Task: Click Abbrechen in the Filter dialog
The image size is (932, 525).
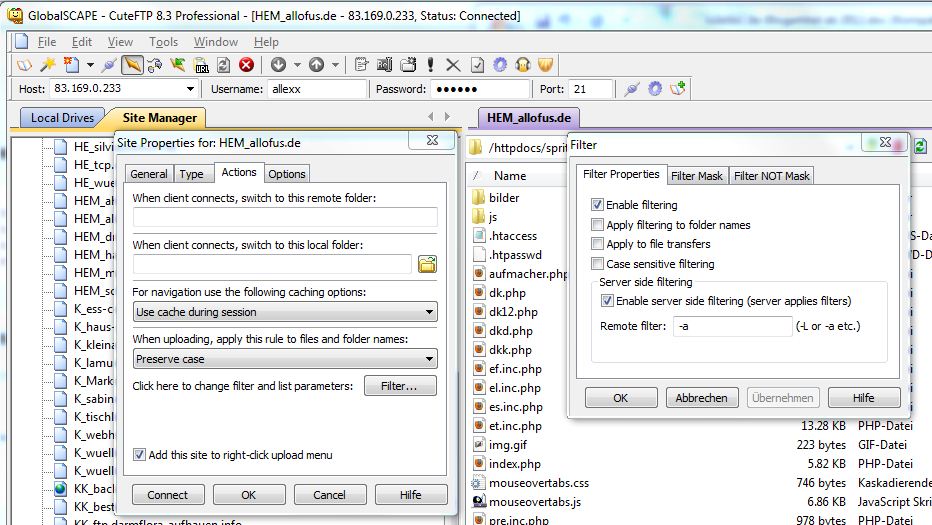Action: (x=701, y=398)
